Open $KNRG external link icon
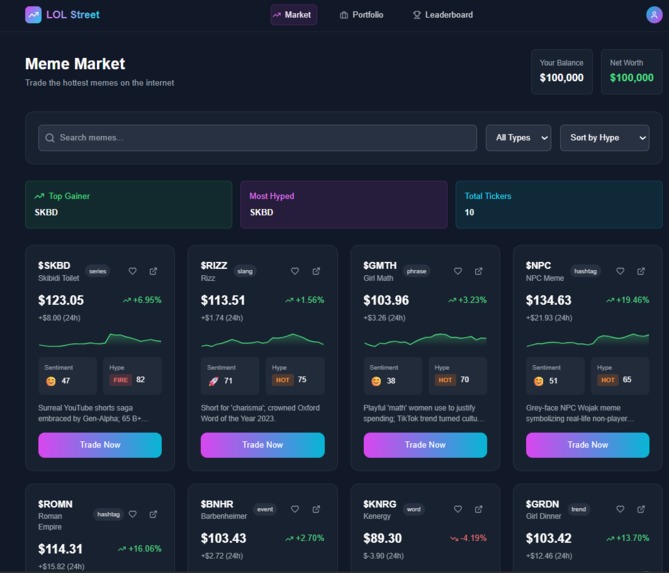Screen dimensions: 669x573 coord(479,509)
